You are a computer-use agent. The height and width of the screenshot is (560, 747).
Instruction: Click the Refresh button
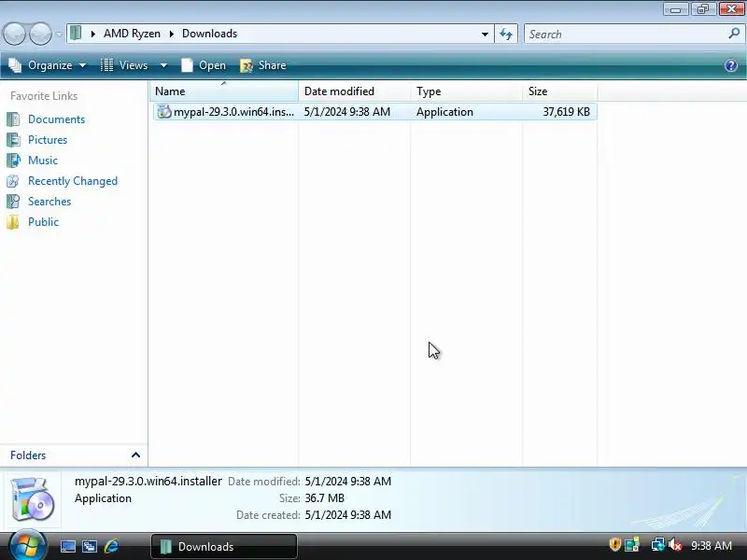click(x=506, y=34)
